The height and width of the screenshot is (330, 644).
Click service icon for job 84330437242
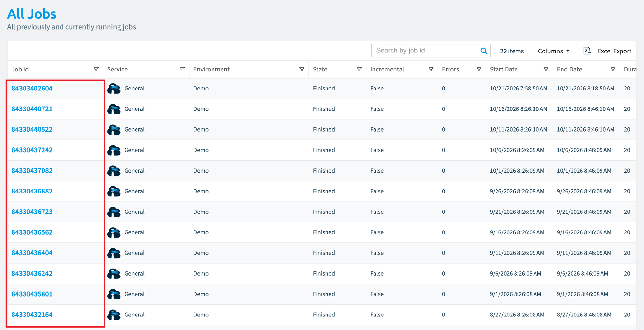pyautogui.click(x=114, y=150)
